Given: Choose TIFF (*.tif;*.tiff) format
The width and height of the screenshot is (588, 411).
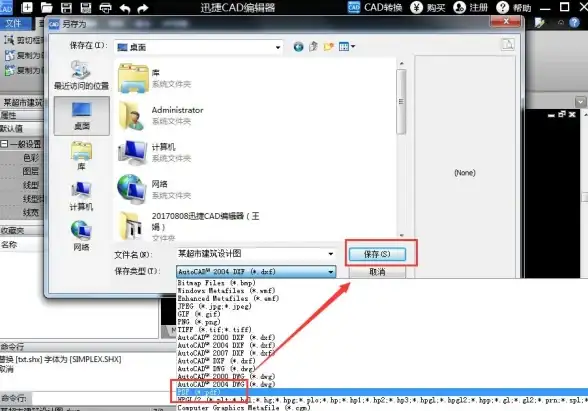Looking at the screenshot, I should [x=214, y=330].
